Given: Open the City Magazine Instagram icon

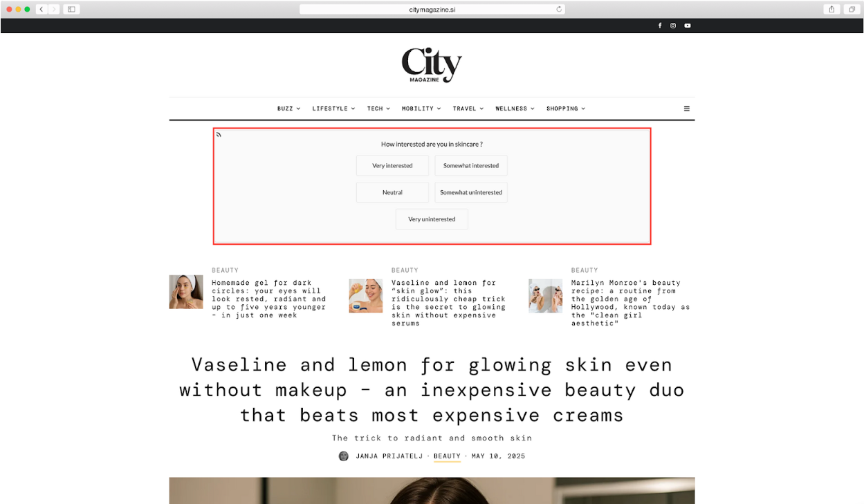Looking at the screenshot, I should tap(673, 26).
